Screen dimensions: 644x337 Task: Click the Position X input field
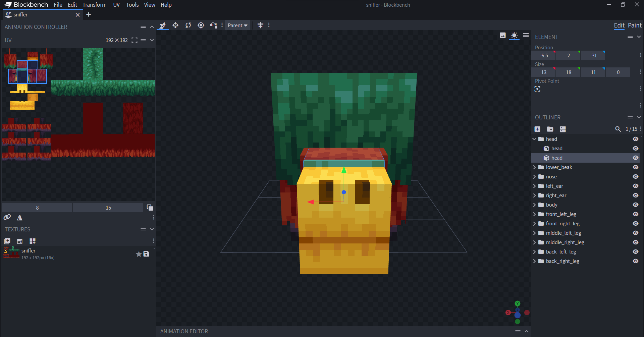pyautogui.click(x=543, y=56)
